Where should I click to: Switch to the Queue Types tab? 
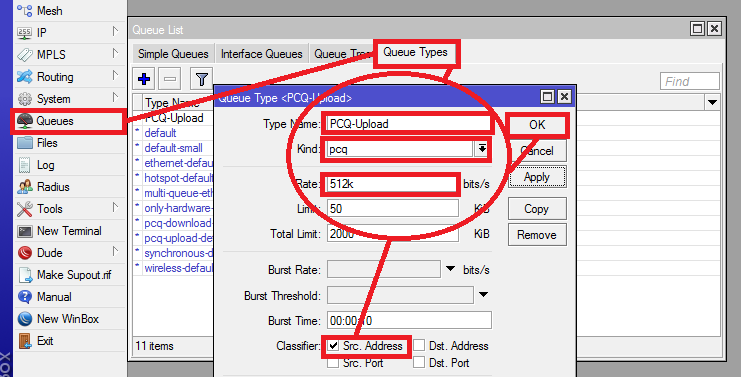(415, 52)
